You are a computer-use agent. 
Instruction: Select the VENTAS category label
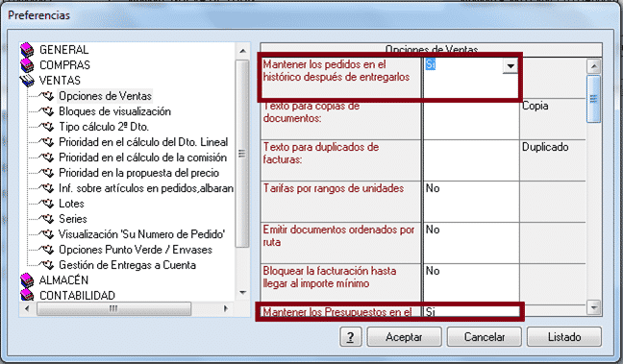pos(60,81)
